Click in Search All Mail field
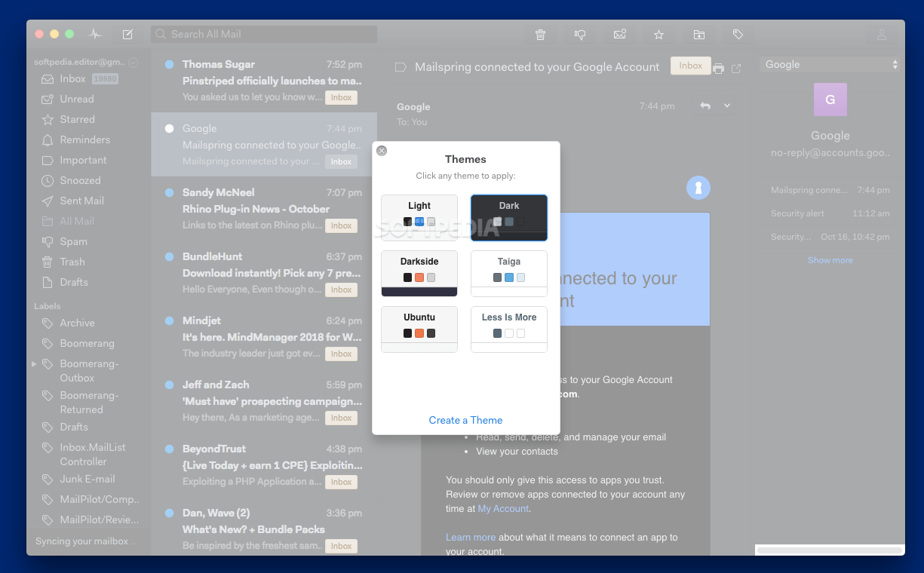 point(264,34)
